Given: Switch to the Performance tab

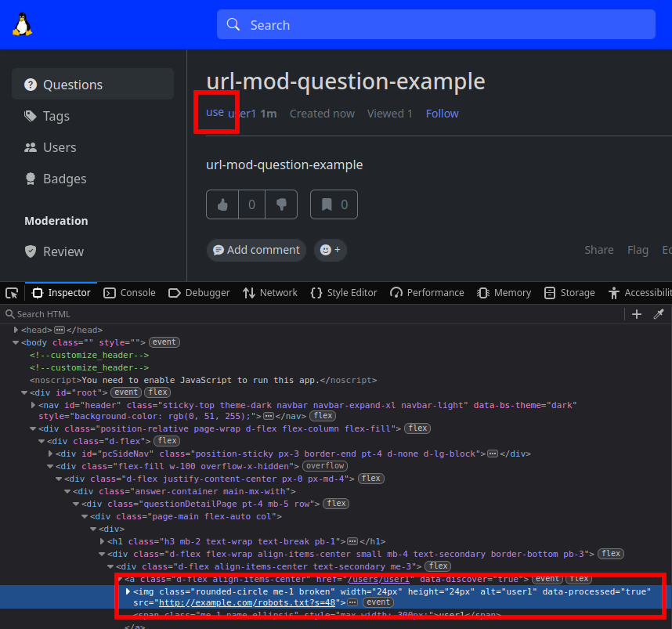Looking at the screenshot, I should coord(427,293).
